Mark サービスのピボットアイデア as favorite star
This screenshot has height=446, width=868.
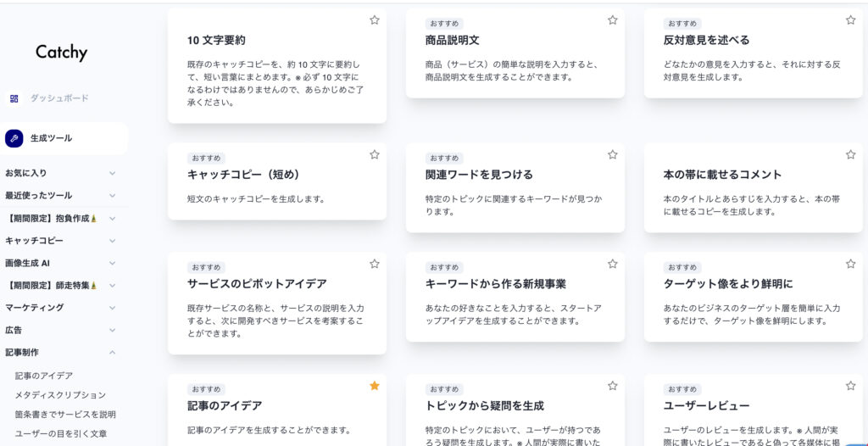pos(375,264)
